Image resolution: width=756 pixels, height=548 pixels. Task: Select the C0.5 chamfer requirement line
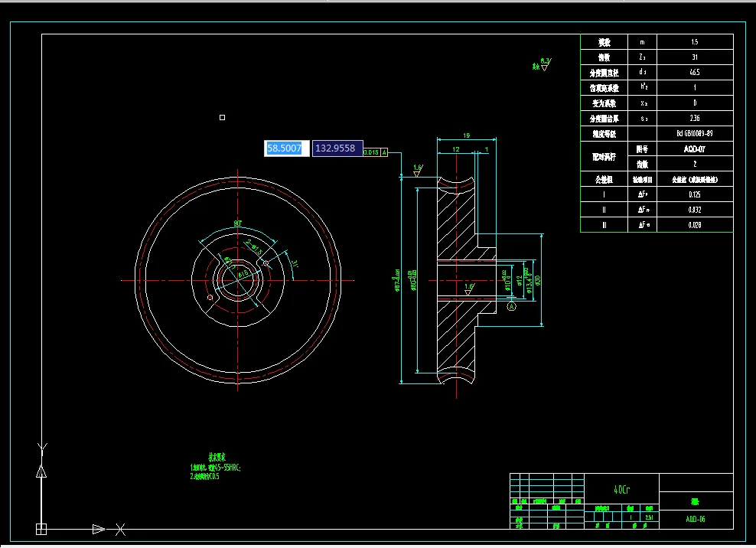[x=204, y=476]
